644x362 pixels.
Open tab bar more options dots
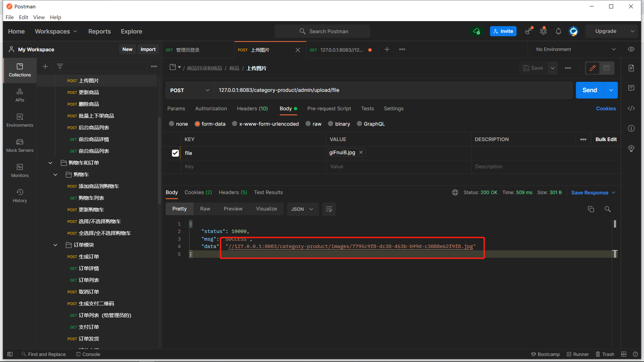pyautogui.click(x=402, y=49)
